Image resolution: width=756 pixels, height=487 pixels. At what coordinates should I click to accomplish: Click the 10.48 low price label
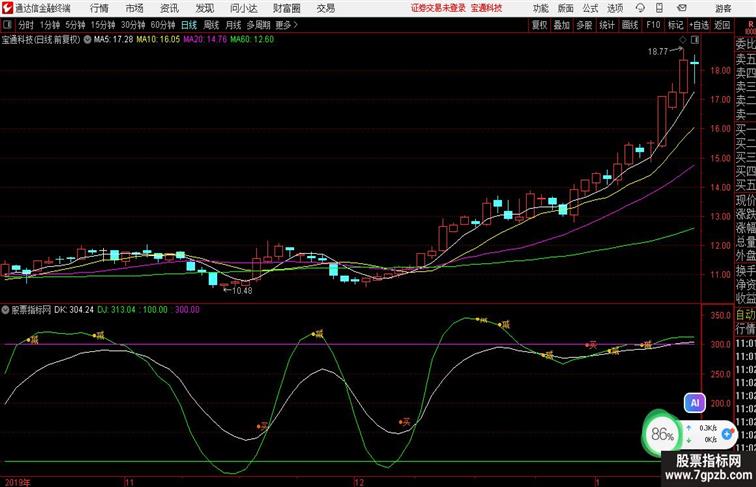tap(242, 290)
